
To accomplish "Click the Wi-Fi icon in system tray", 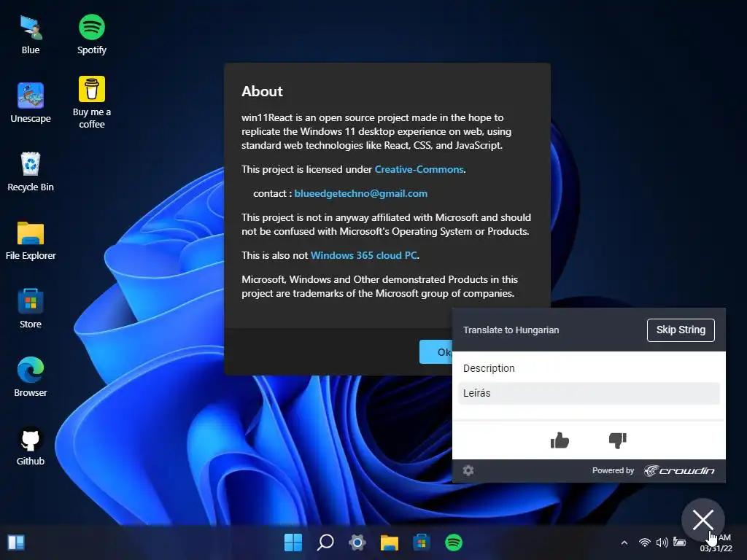I will pos(645,542).
